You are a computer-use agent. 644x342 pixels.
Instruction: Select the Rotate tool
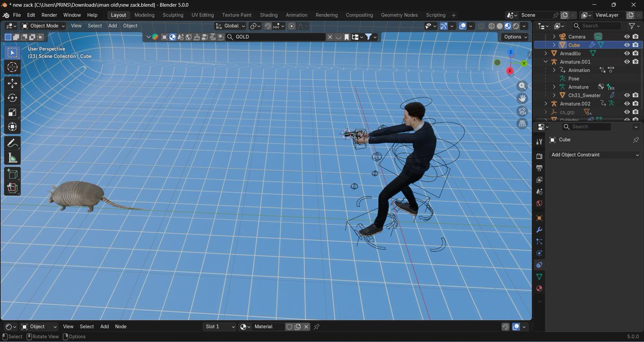(13, 98)
